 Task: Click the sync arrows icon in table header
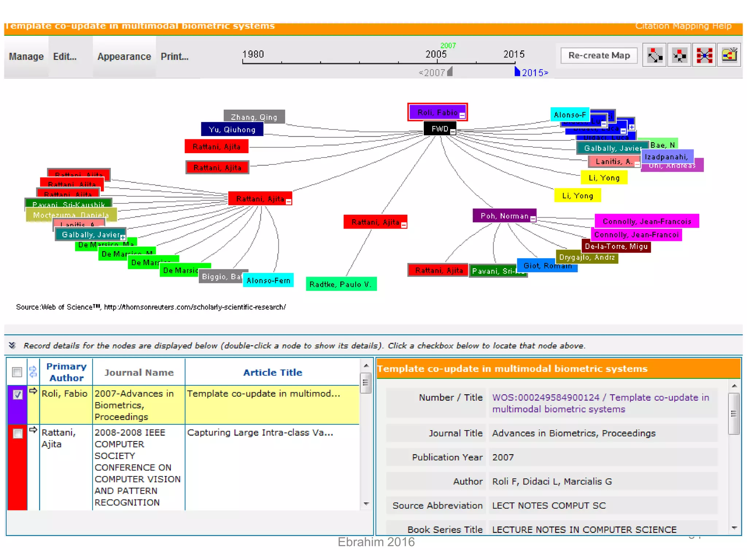pyautogui.click(x=33, y=372)
